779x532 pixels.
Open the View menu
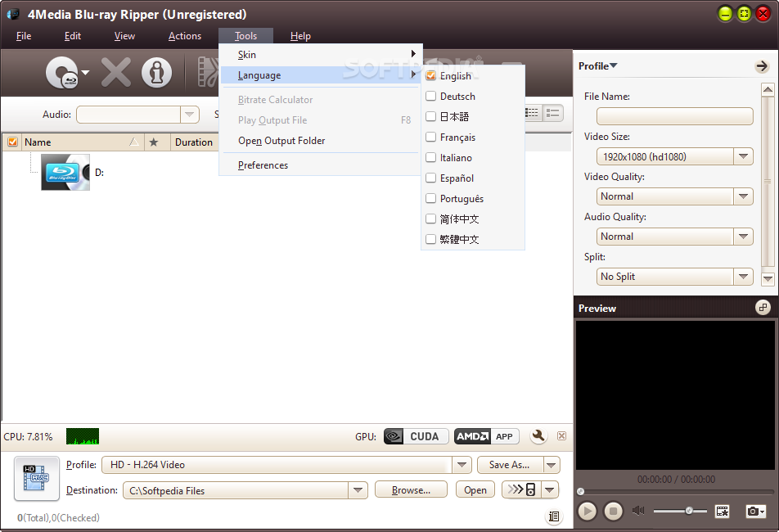[124, 36]
